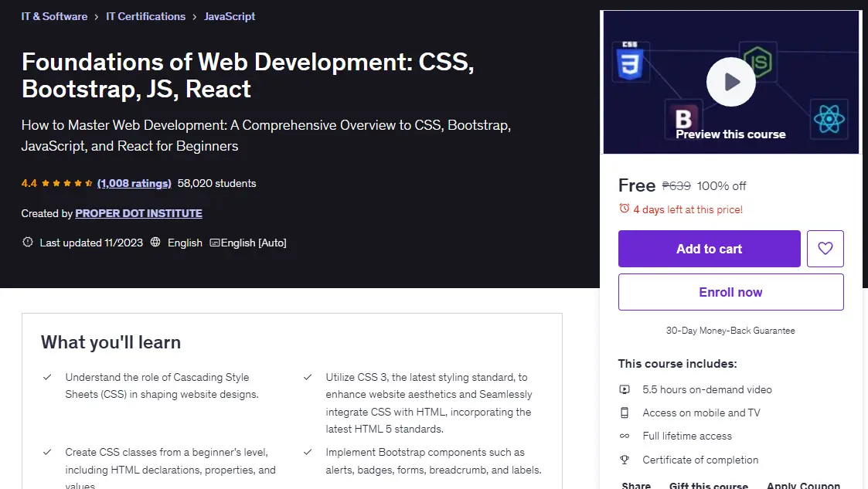Click the infinity lifetime access icon
The width and height of the screenshot is (868, 489).
(x=624, y=436)
